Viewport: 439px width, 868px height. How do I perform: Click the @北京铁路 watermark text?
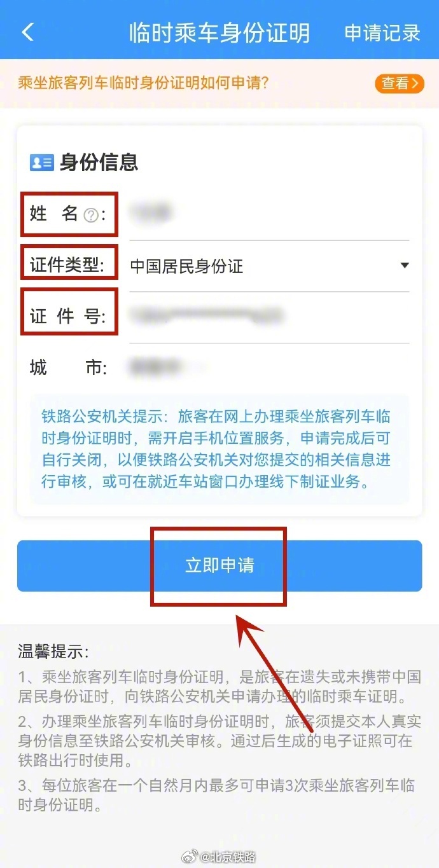tap(228, 857)
